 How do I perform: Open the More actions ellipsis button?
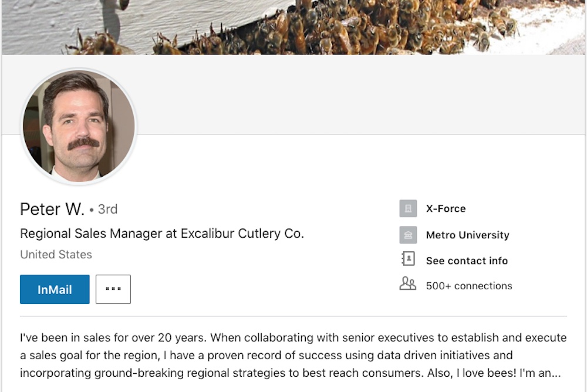tap(113, 289)
